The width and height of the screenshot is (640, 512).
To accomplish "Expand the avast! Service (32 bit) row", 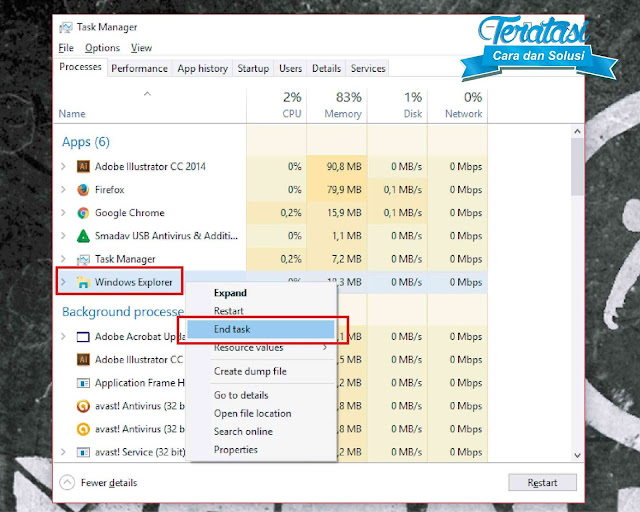I will (x=63, y=452).
